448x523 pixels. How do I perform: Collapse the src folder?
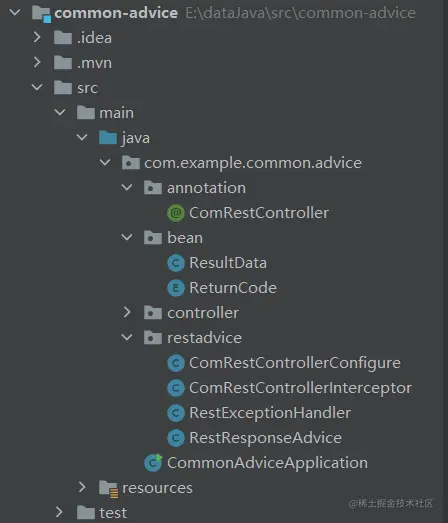[37, 87]
